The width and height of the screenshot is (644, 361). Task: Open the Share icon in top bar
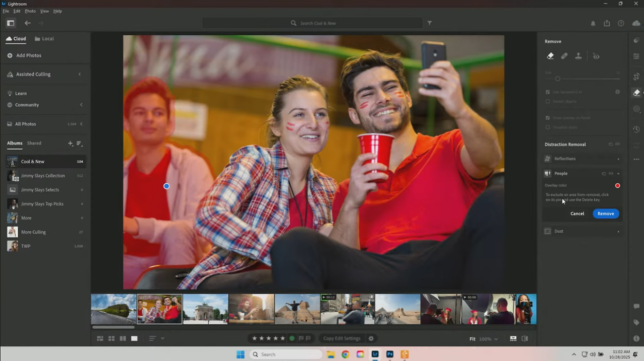pyautogui.click(x=607, y=23)
